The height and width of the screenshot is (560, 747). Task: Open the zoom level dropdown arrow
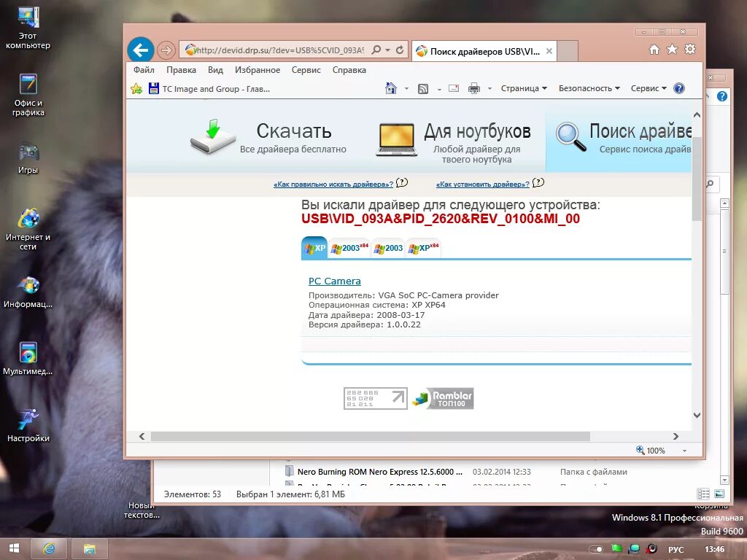pyautogui.click(x=684, y=451)
